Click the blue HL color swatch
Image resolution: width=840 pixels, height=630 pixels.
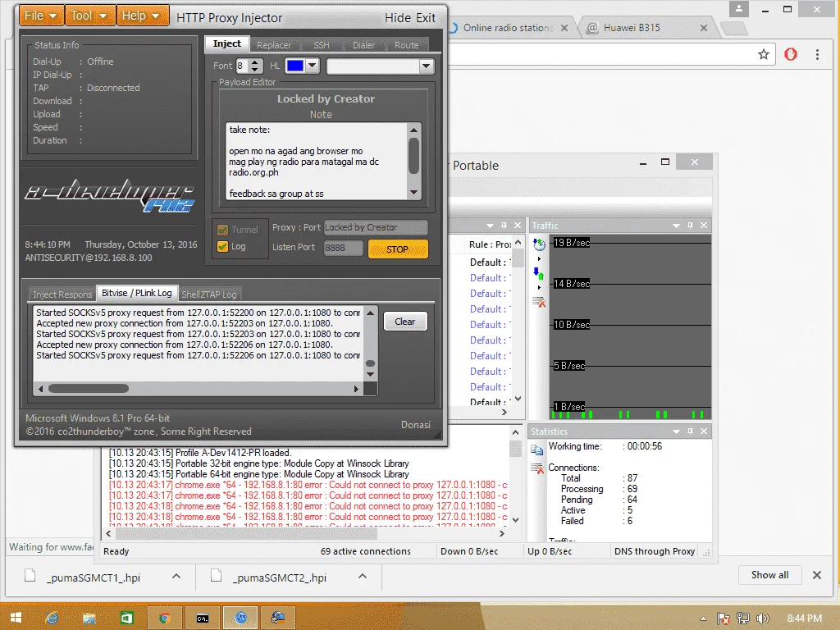[x=295, y=66]
